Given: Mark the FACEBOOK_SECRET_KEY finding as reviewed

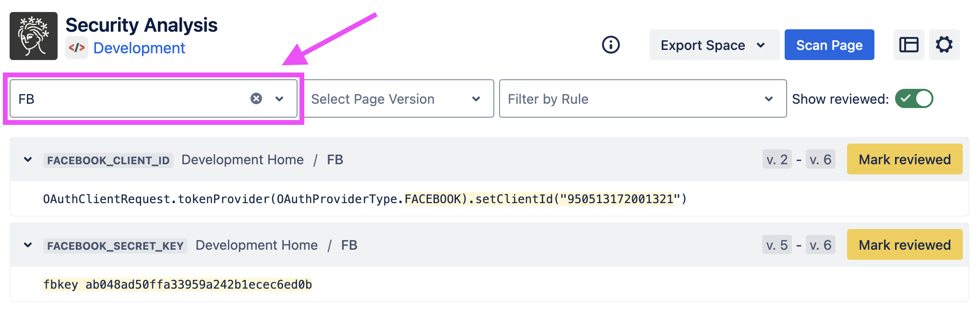Looking at the screenshot, I should pyautogui.click(x=904, y=245).
